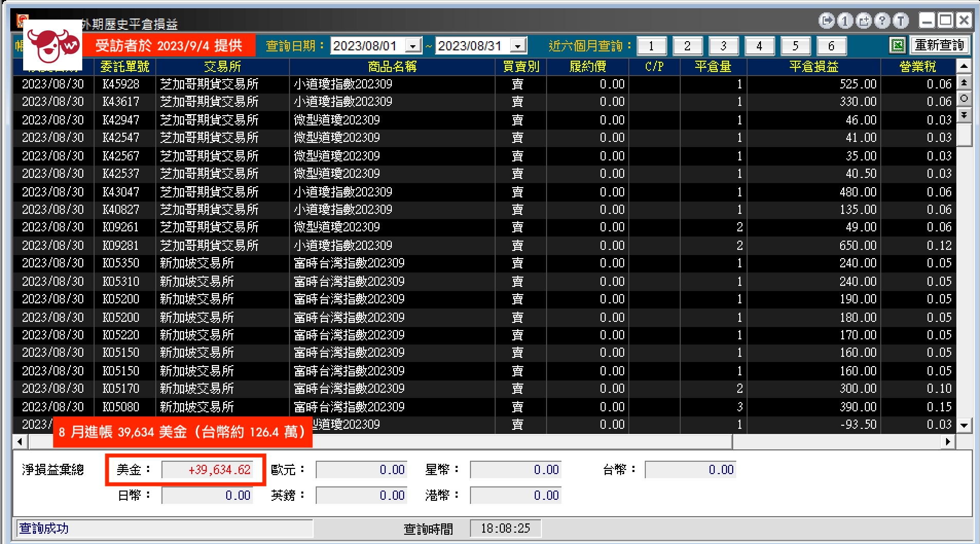
Task: Export results with the Excel icon
Action: click(897, 46)
